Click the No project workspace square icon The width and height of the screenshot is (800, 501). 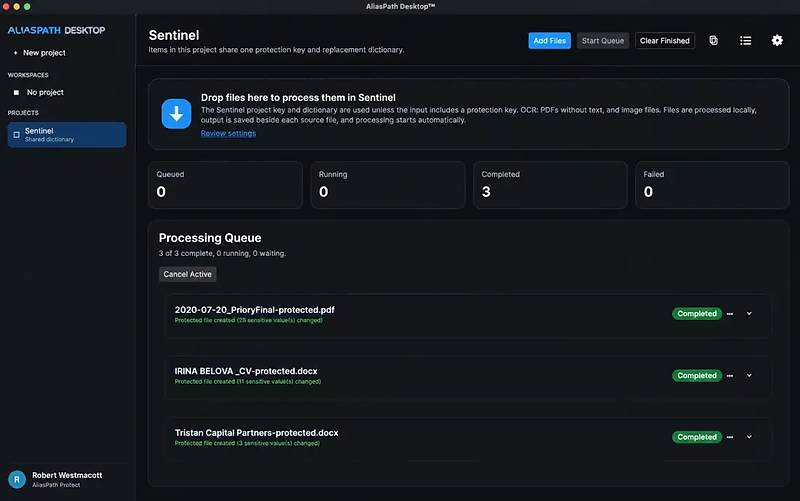pyautogui.click(x=16, y=92)
